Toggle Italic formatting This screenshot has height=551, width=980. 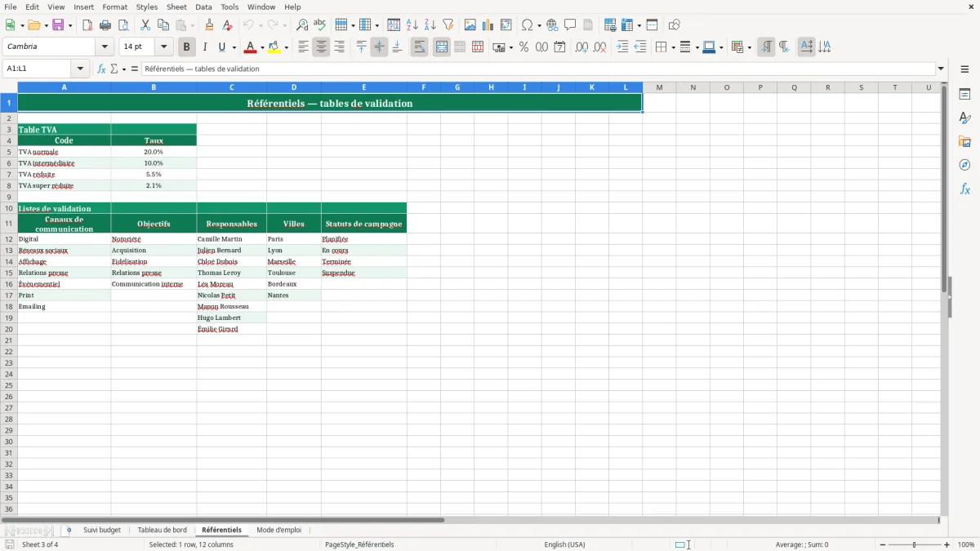click(205, 47)
